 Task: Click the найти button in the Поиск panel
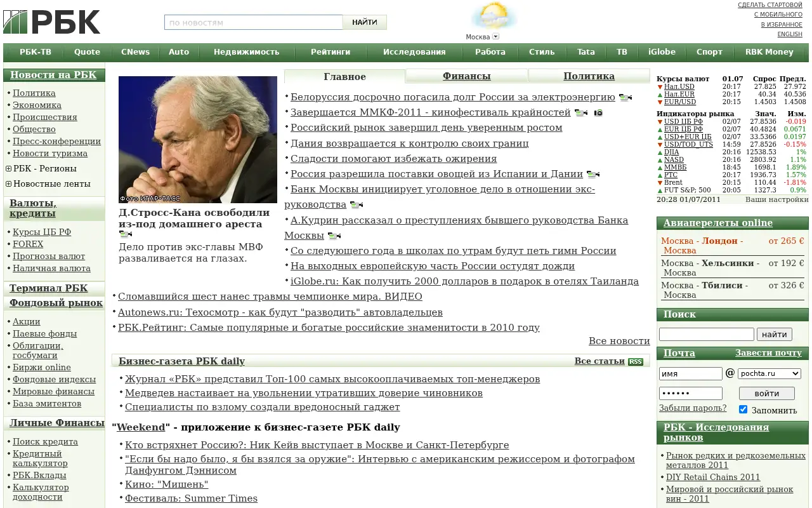tap(775, 335)
